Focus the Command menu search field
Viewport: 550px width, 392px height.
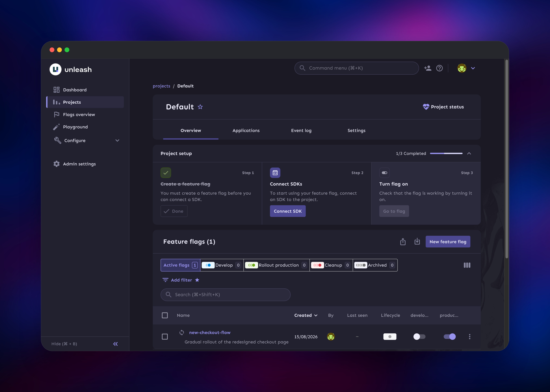coord(357,68)
